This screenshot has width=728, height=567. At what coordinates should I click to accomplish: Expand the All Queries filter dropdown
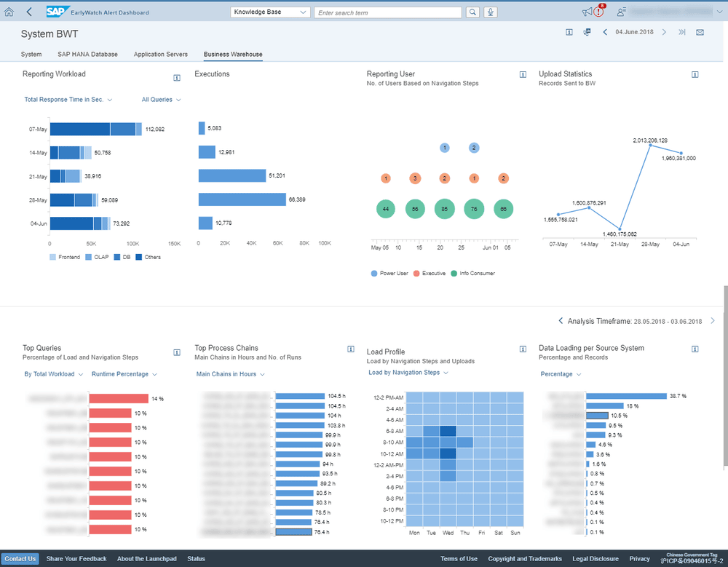tap(161, 100)
